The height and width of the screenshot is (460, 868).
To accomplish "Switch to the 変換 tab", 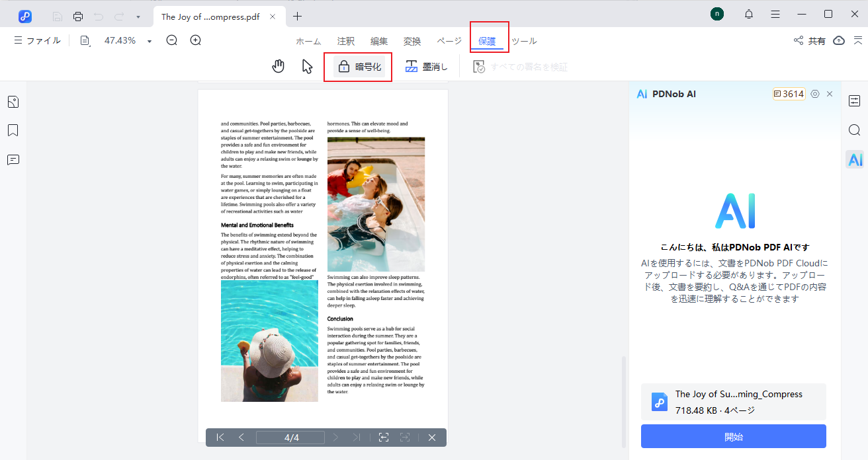I will 412,41.
